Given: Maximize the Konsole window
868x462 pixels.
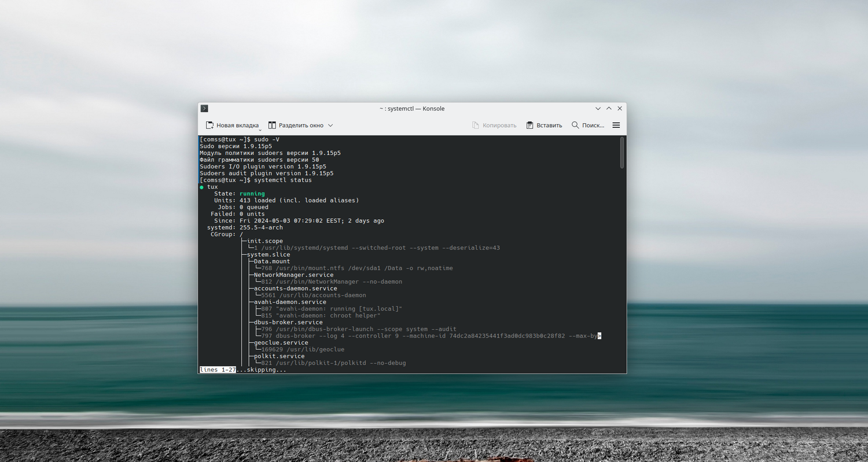Looking at the screenshot, I should point(609,108).
